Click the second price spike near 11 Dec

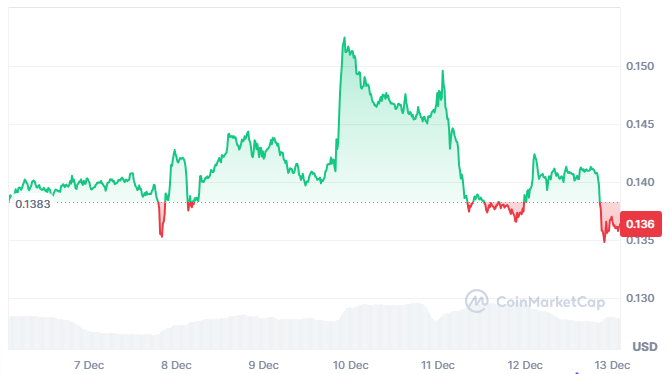pos(443,71)
